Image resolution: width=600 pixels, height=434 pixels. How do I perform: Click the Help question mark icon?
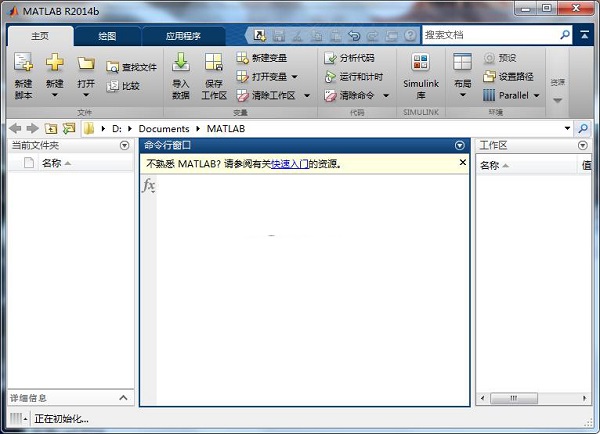click(x=410, y=36)
